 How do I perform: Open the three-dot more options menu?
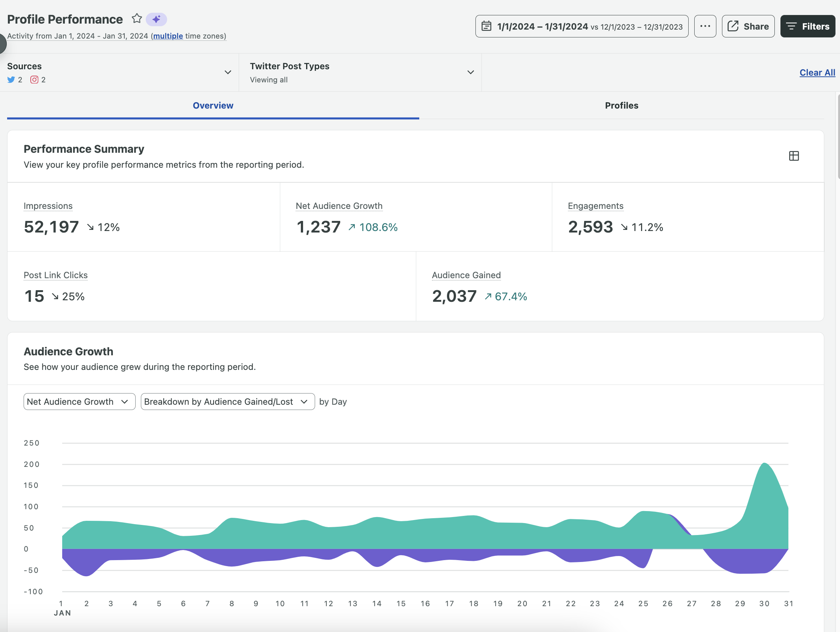coord(705,26)
